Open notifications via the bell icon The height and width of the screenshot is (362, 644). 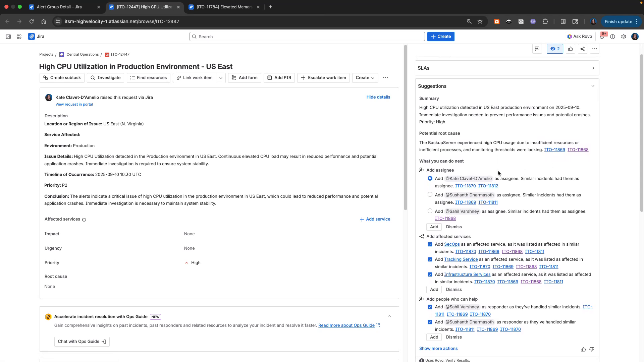[602, 37]
